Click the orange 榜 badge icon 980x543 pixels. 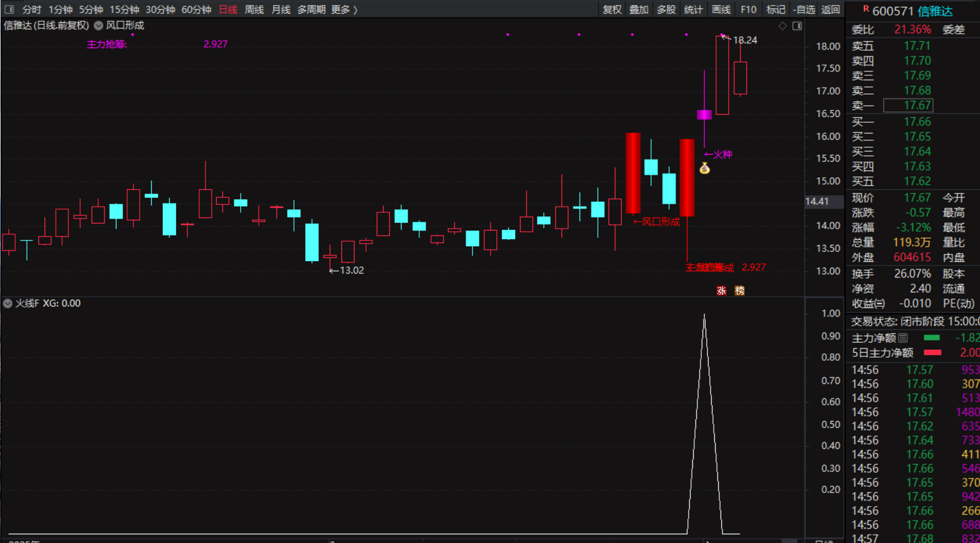point(739,291)
